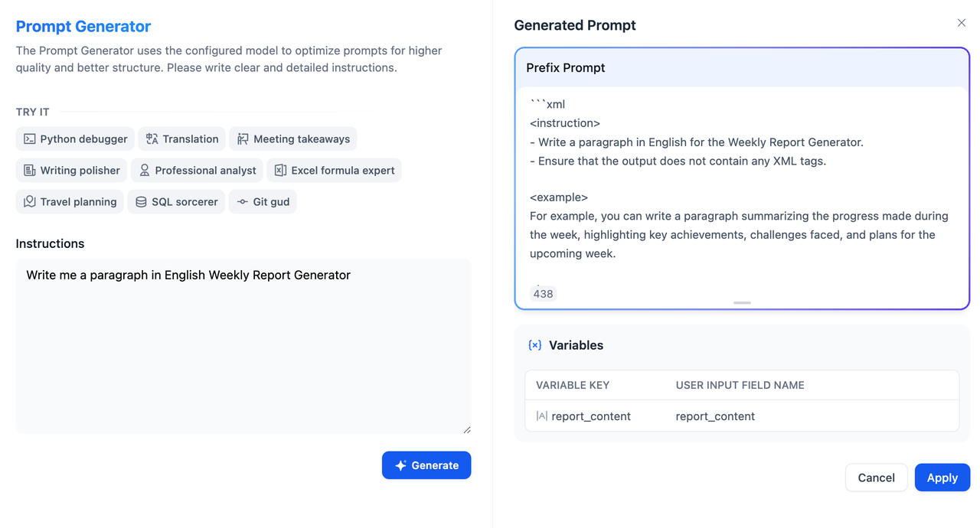Viewport: 980px width, 528px height.
Task: Click the Instructions label
Action: (51, 243)
